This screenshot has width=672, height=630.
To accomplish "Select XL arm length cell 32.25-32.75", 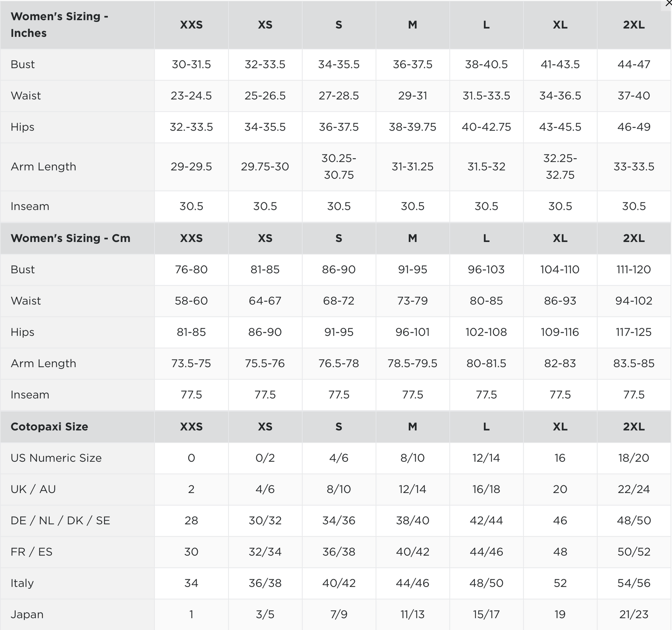I will click(x=560, y=166).
